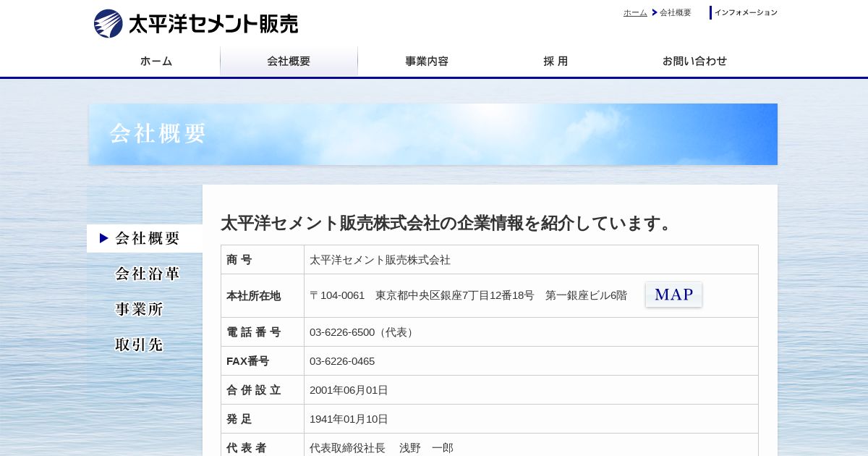Click the 会社概要 sky banner image

433,134
